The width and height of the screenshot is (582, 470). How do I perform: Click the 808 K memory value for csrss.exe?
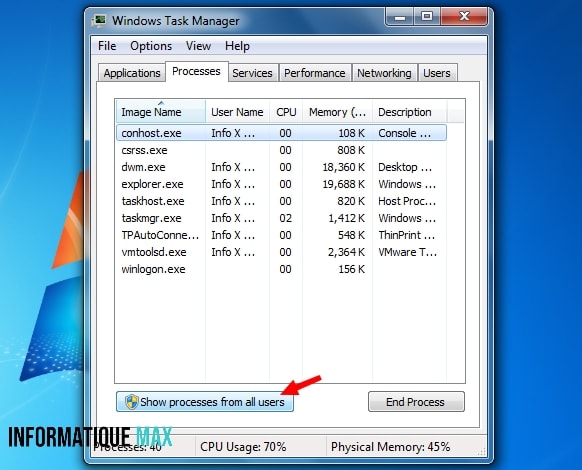coord(351,150)
